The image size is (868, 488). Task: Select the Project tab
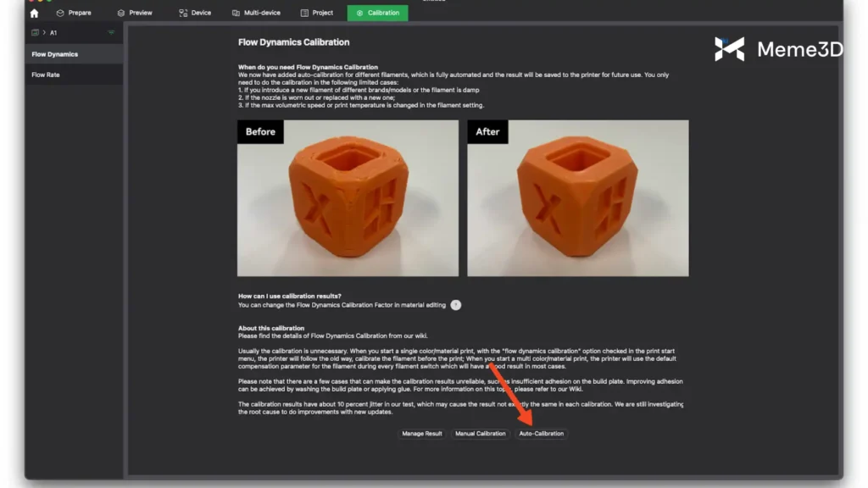pos(317,13)
